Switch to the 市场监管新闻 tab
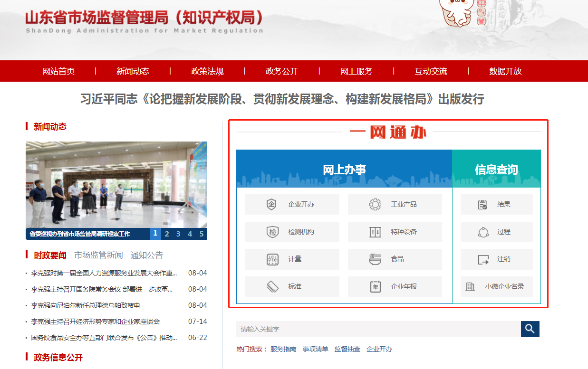Screen dimensions: 588x369 pos(98,255)
